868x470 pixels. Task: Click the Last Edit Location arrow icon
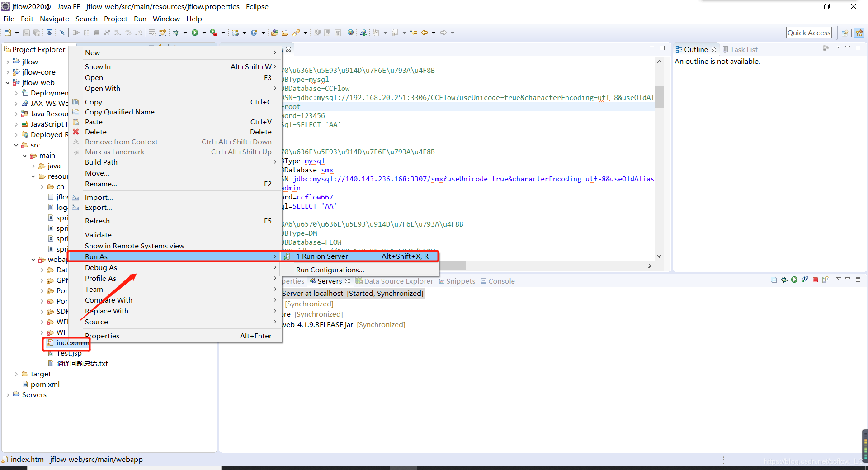point(414,33)
